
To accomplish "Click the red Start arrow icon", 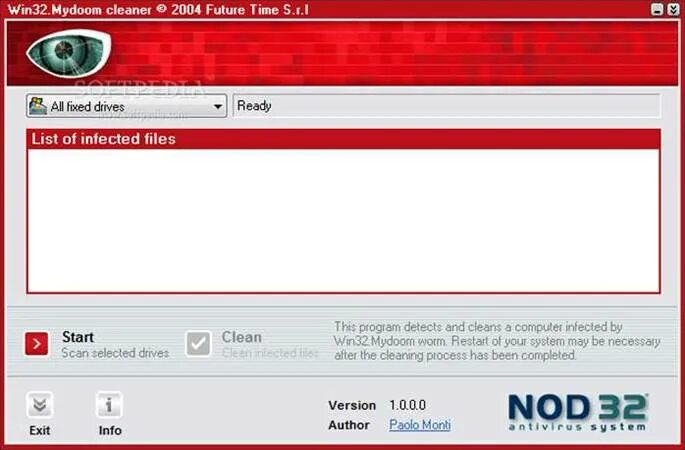I will [x=37, y=344].
